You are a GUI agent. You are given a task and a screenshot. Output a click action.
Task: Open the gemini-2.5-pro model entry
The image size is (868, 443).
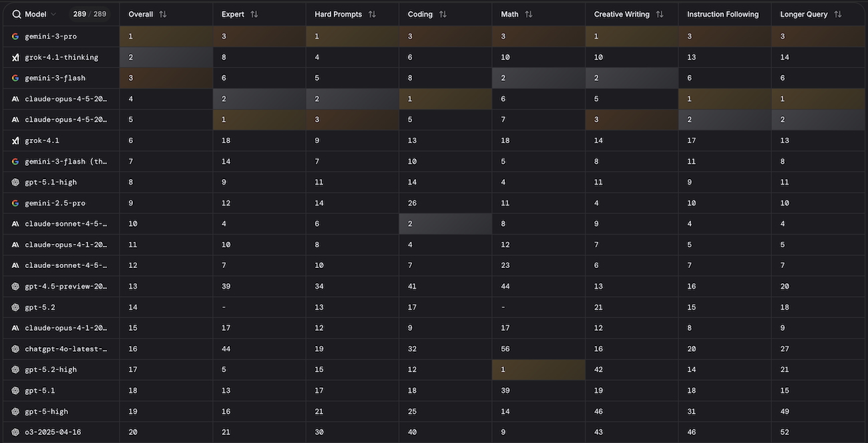click(55, 203)
